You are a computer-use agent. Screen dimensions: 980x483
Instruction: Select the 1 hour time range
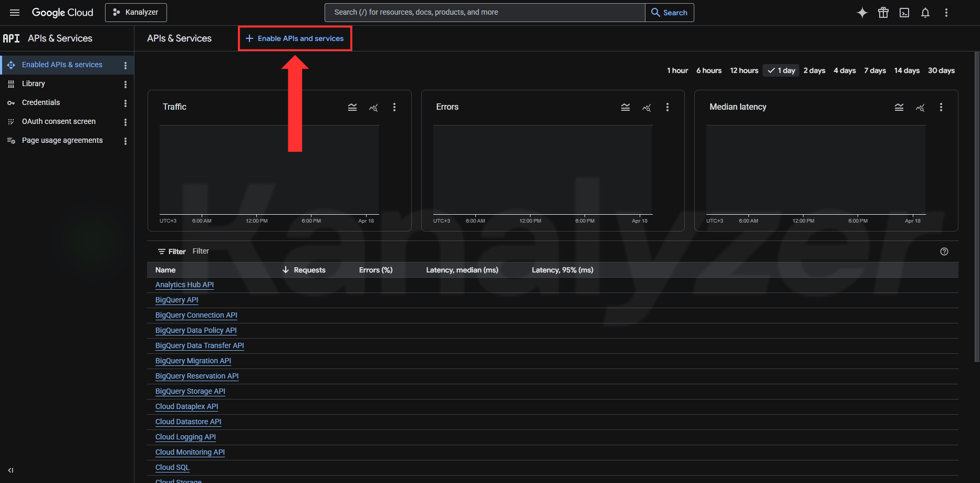pyautogui.click(x=677, y=70)
